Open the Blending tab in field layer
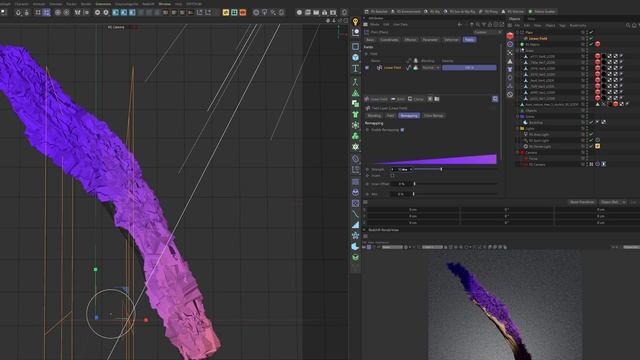640x360 pixels. (x=374, y=116)
